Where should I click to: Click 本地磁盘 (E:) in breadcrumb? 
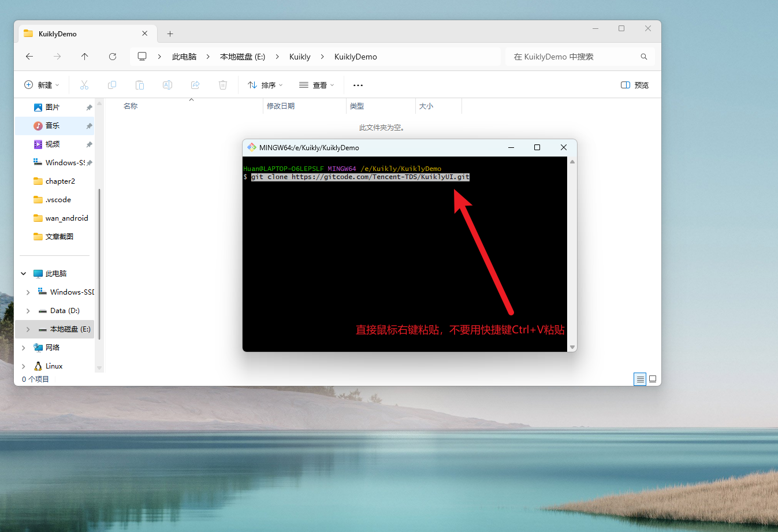[243, 57]
